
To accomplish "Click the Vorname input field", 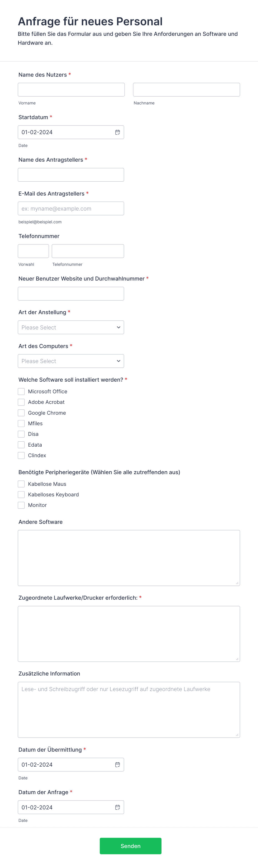I will tap(71, 89).
